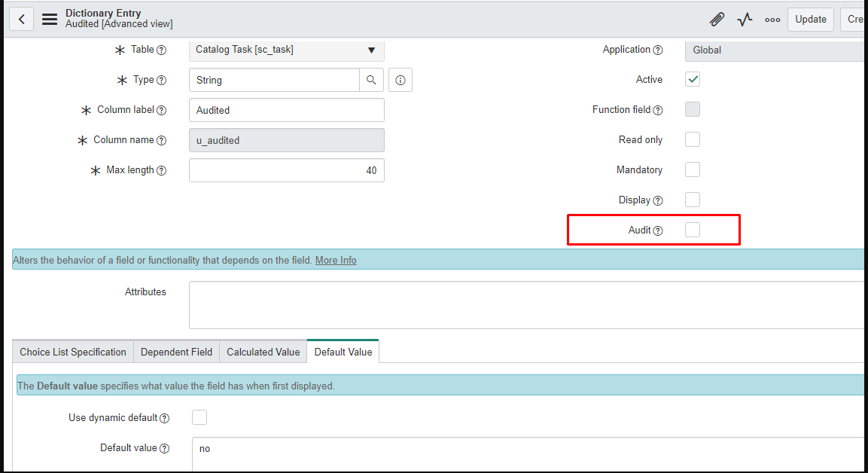868x473 pixels.
Task: Click into the Type field containing String
Action: (x=275, y=80)
